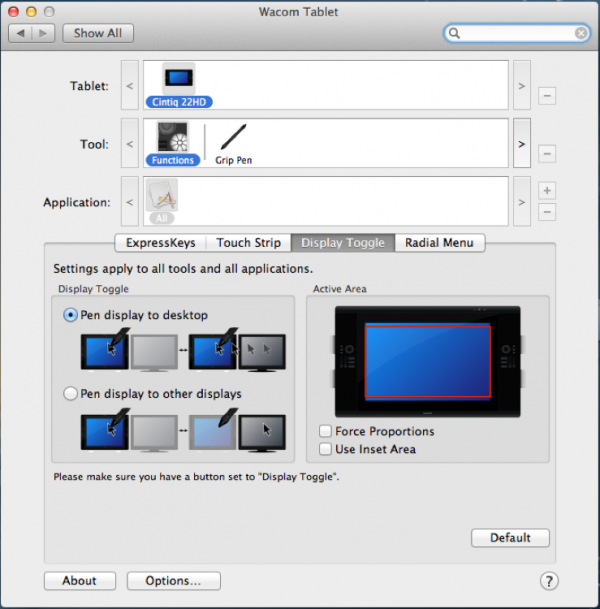Open the Radial Menu tab

tap(439, 243)
